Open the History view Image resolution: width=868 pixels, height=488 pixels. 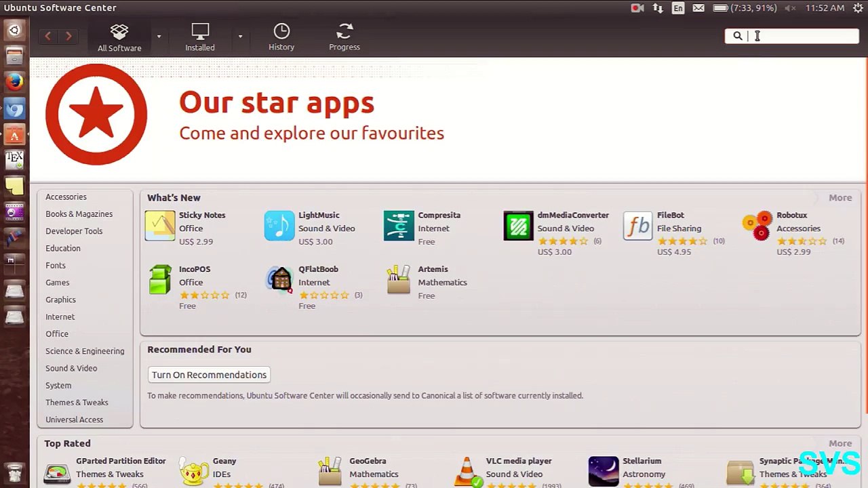(x=281, y=37)
